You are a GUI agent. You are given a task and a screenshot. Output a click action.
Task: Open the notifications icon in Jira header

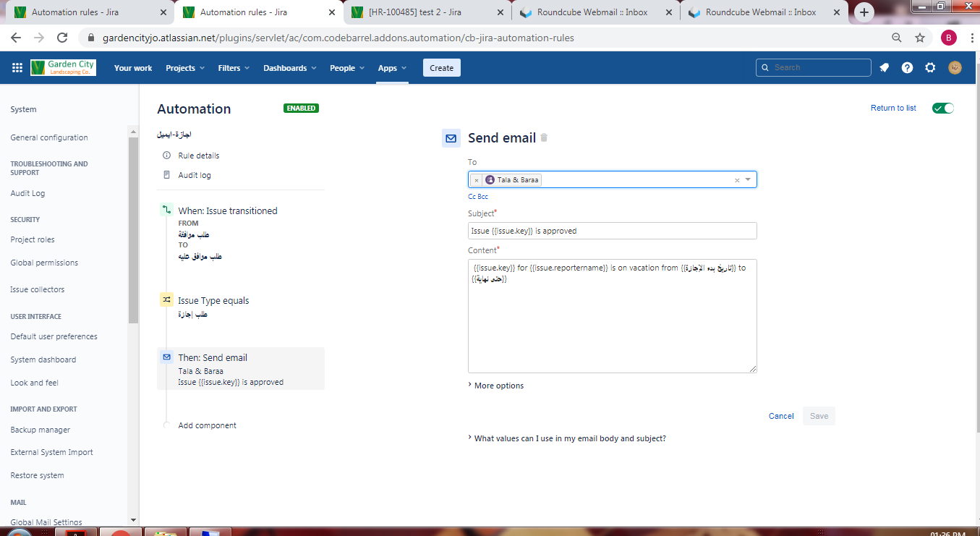(884, 68)
